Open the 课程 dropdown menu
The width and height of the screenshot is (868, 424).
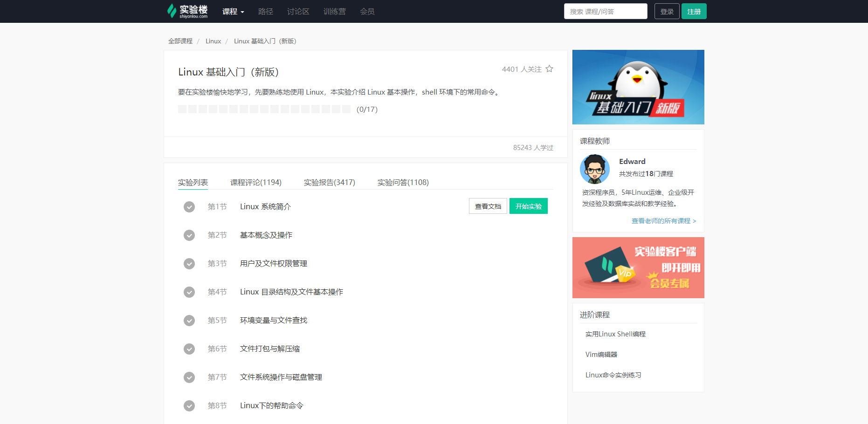(233, 11)
